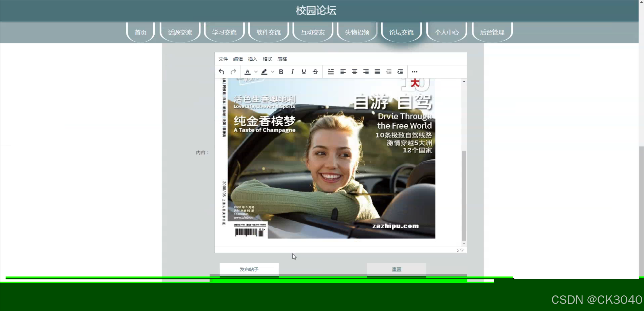
Task: Open 话题交流 navigation tab
Action: (180, 32)
